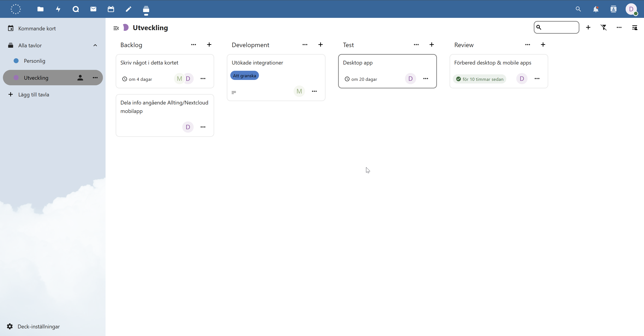The height and width of the screenshot is (336, 644).
Task: Open the Desktop app card menu
Action: 426,79
